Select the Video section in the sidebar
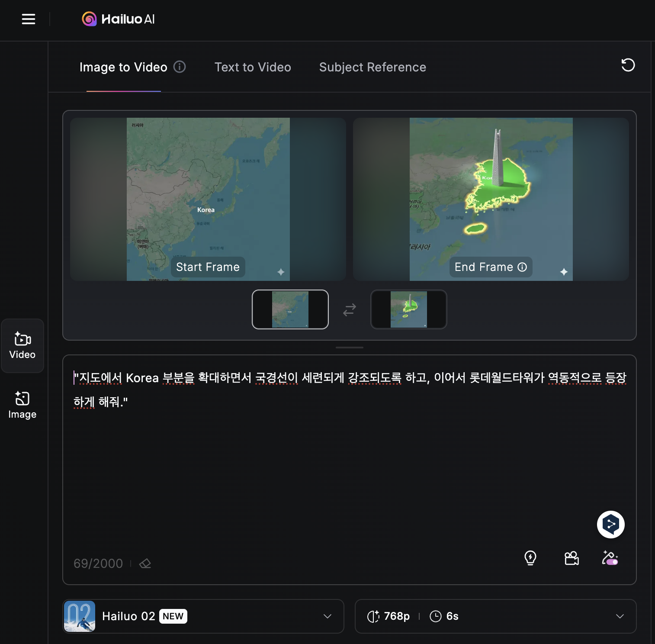The width and height of the screenshot is (655, 644). coord(22,345)
